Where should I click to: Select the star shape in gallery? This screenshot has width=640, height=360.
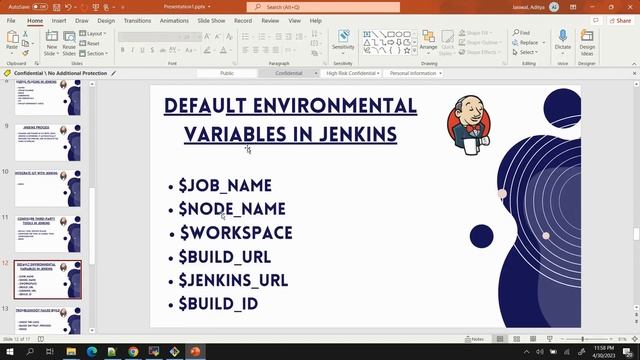[407, 50]
